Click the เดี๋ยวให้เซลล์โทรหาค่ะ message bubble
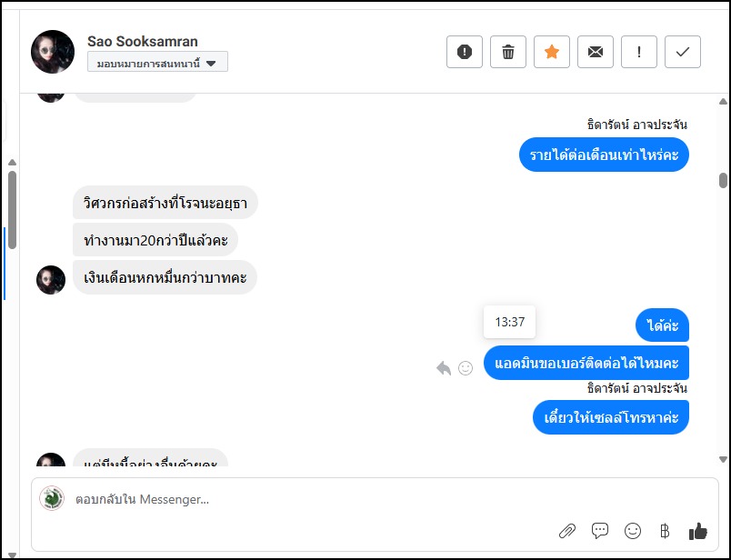This screenshot has height=560, width=731. click(x=611, y=417)
